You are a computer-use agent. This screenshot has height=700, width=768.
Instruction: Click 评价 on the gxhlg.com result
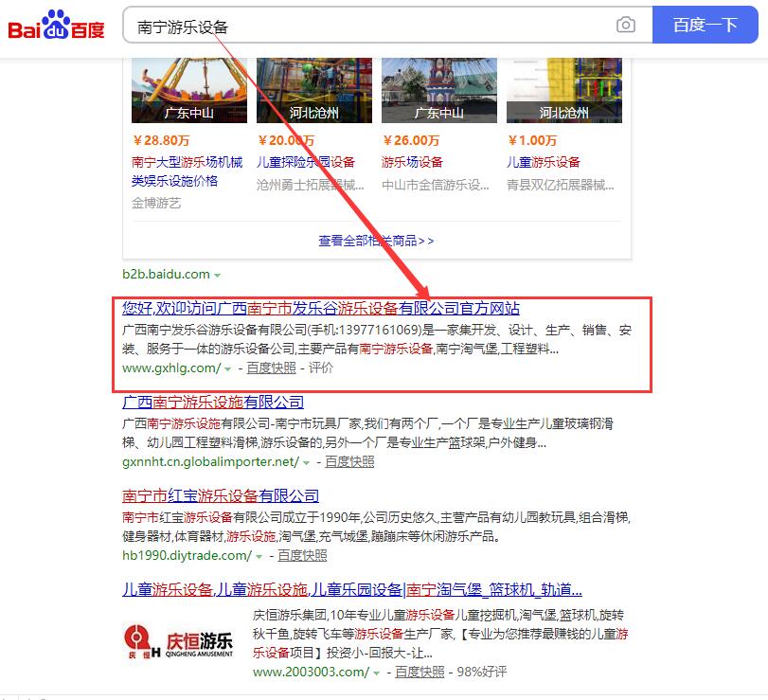pos(321,368)
